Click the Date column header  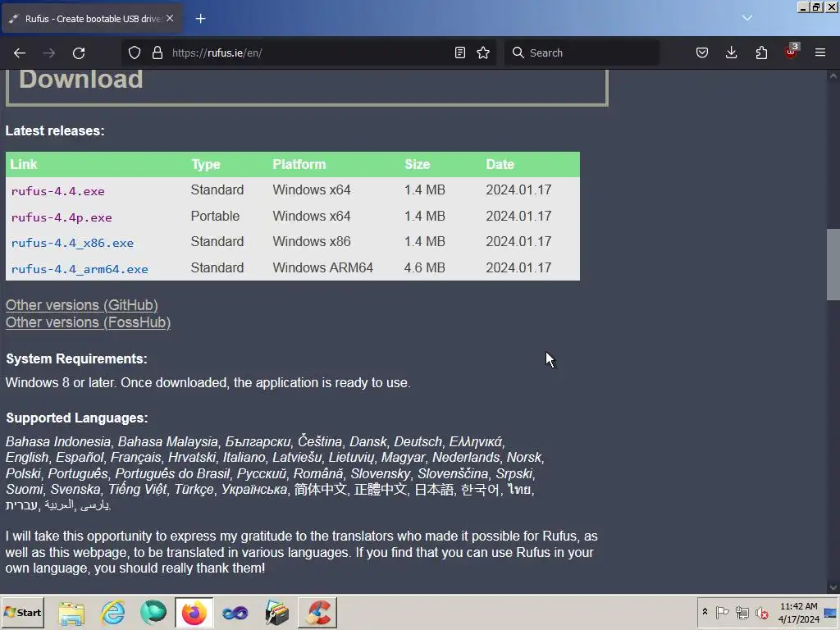tap(500, 164)
